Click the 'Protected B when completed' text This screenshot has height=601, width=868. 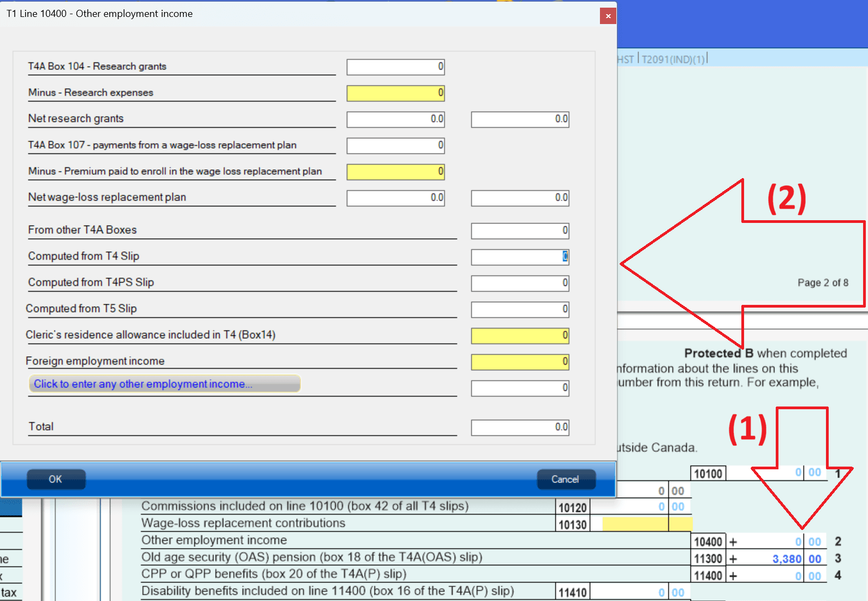pos(765,353)
